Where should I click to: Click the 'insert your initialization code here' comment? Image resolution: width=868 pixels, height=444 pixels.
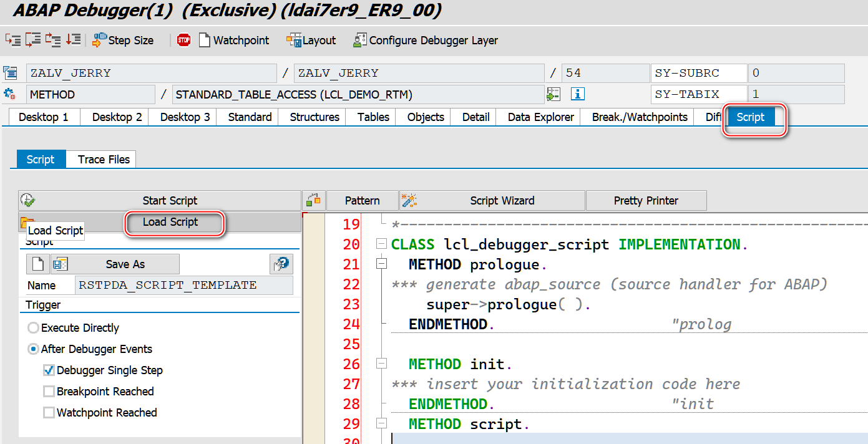pyautogui.click(x=583, y=384)
